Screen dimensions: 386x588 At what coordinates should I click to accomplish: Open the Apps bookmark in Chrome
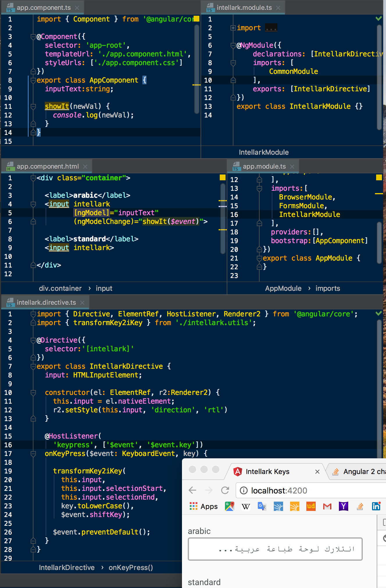click(203, 506)
